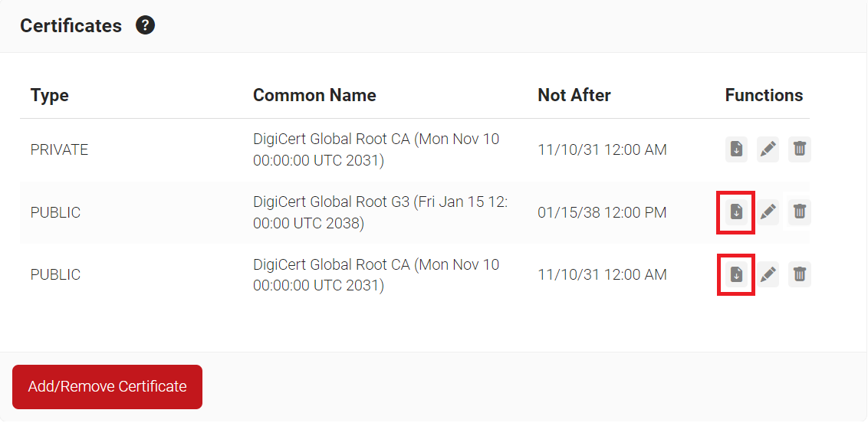The height and width of the screenshot is (423, 868).
Task: Download the DigiCert Global Root G3 certificate
Action: (736, 212)
